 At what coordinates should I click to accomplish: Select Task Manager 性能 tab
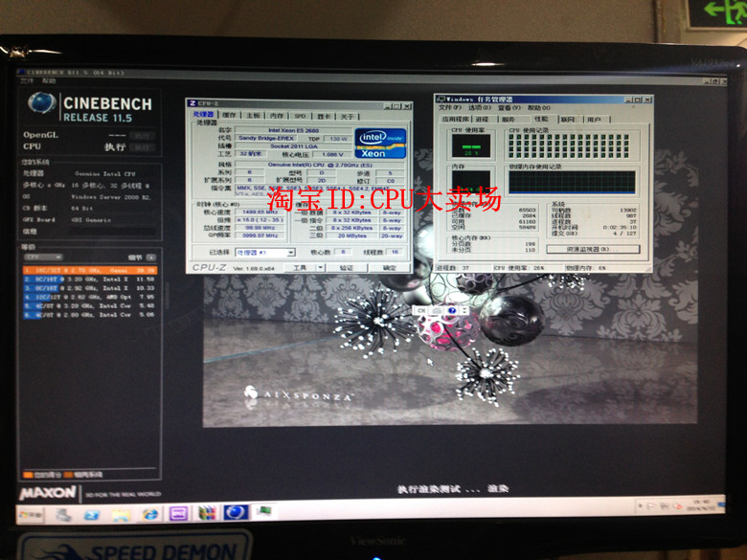coord(541,119)
